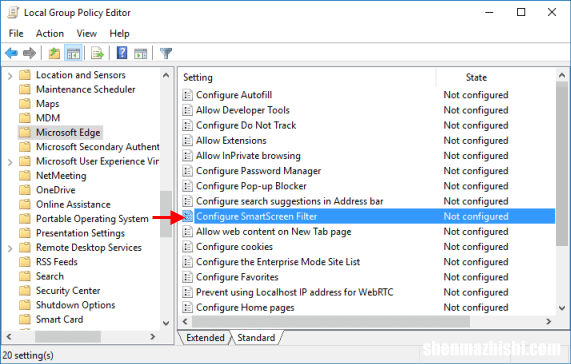Select Configure SmartScreen Filter setting
571x364 pixels.
[368, 217]
